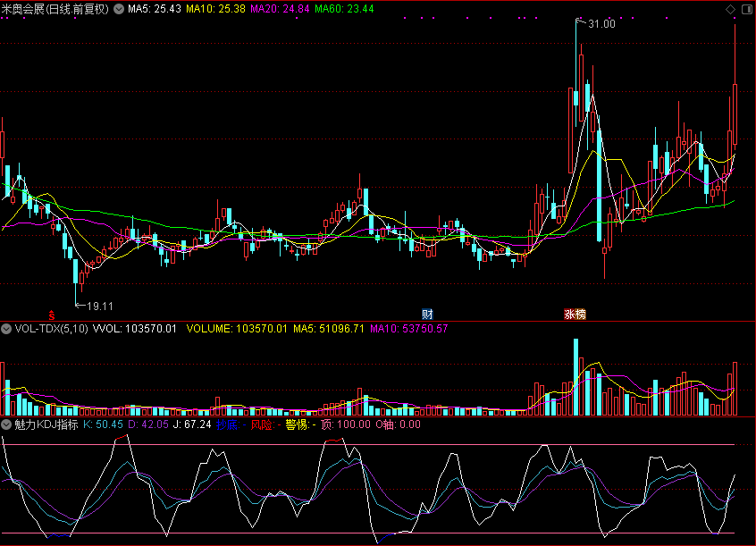Open the 财 financial report marker
The image size is (756, 546).
click(427, 314)
